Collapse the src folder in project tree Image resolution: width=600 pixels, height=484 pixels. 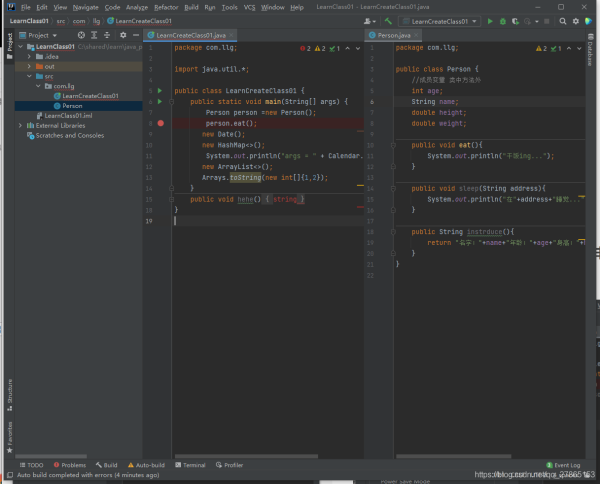pos(29,76)
